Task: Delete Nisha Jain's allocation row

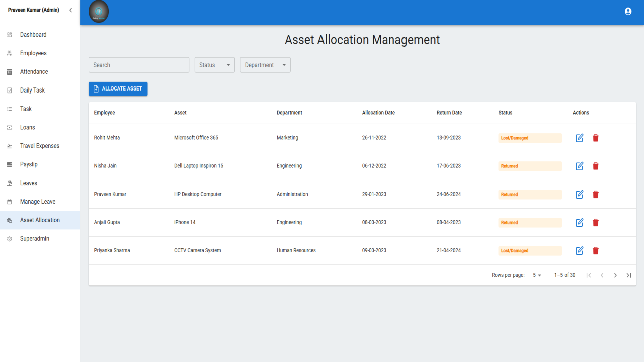Action: pyautogui.click(x=596, y=166)
